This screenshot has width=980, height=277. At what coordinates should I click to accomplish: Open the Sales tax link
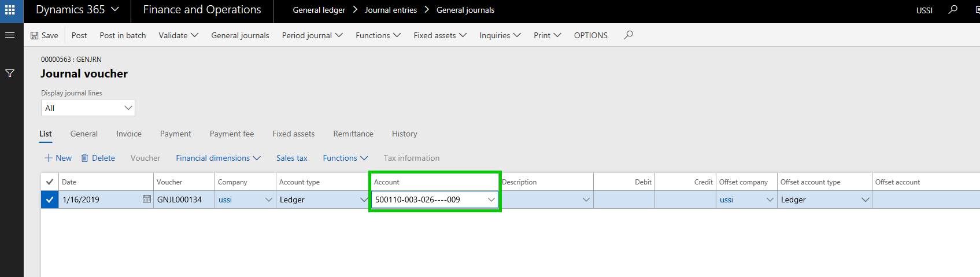tap(291, 158)
